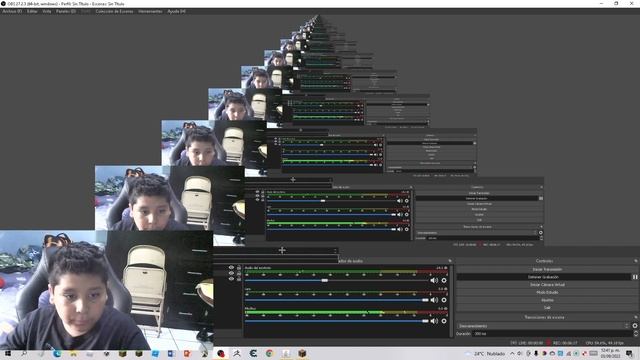Enable Modo Estudio
640x360 pixels.
point(547,292)
